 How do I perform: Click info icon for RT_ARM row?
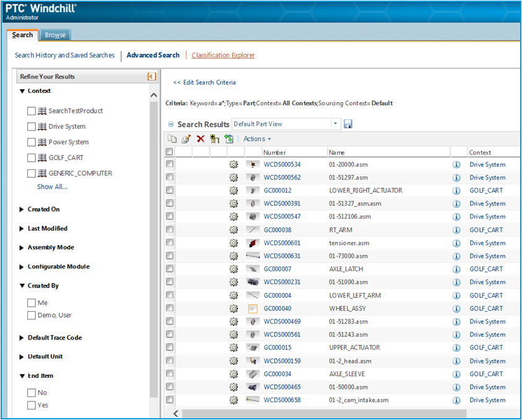pyautogui.click(x=456, y=230)
